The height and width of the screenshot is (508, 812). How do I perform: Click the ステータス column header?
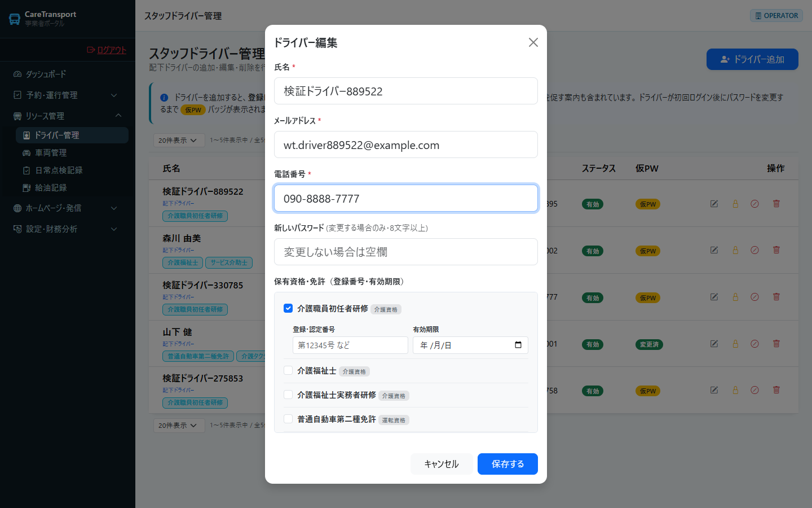[x=599, y=168]
